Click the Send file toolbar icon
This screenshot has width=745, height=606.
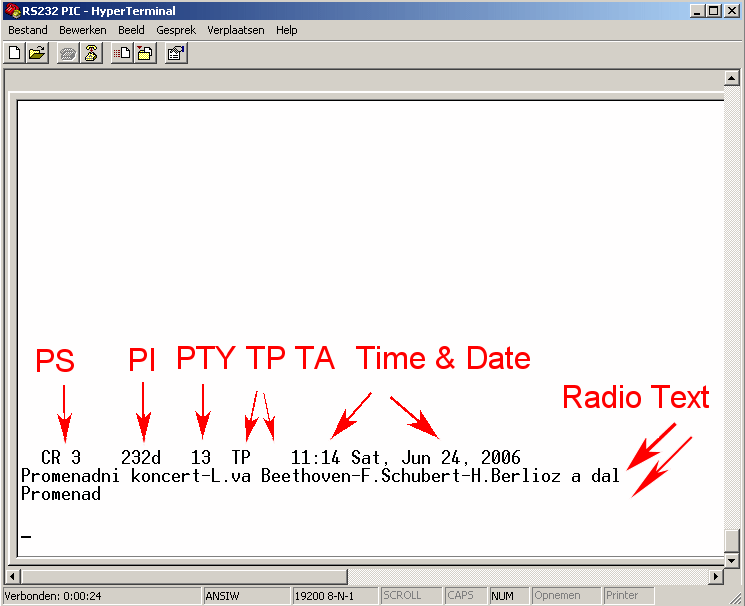pos(122,54)
